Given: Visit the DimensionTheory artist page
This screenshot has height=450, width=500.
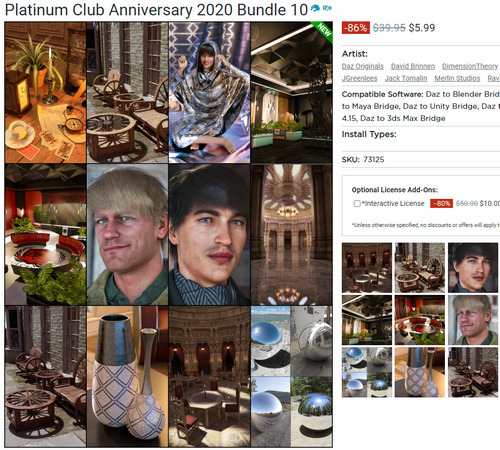Looking at the screenshot, I should coord(470,66).
